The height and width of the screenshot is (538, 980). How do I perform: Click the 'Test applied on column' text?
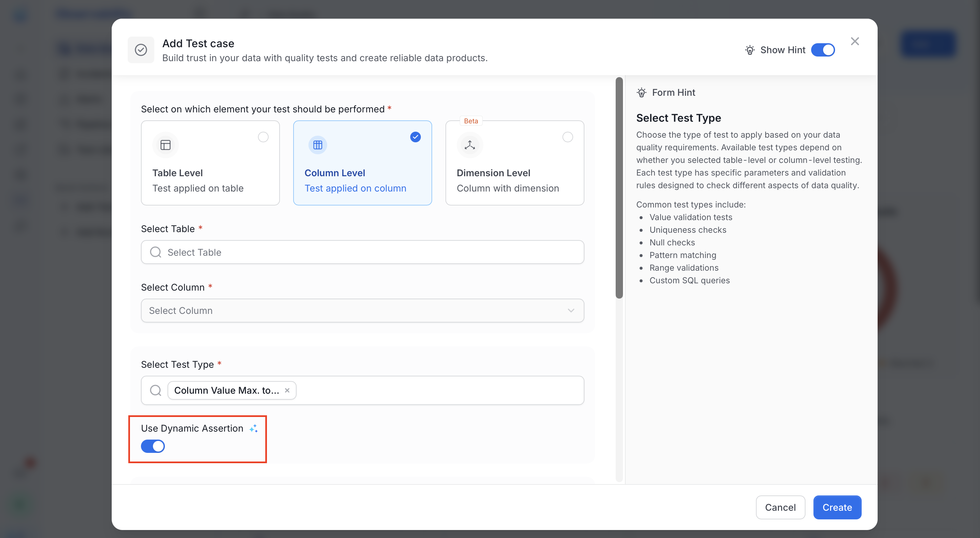click(355, 188)
